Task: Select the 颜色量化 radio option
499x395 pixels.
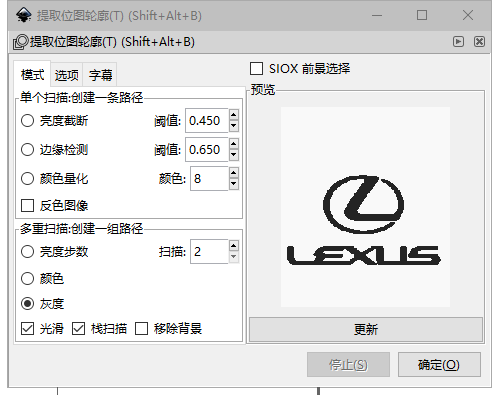Action: pyautogui.click(x=27, y=179)
